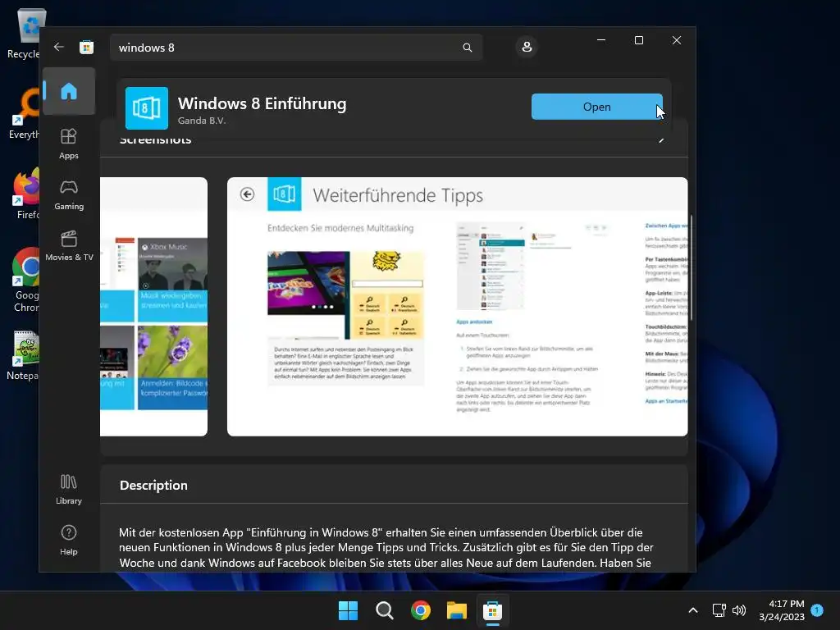
Task: Open the Gaming section in sidebar
Action: click(69, 195)
